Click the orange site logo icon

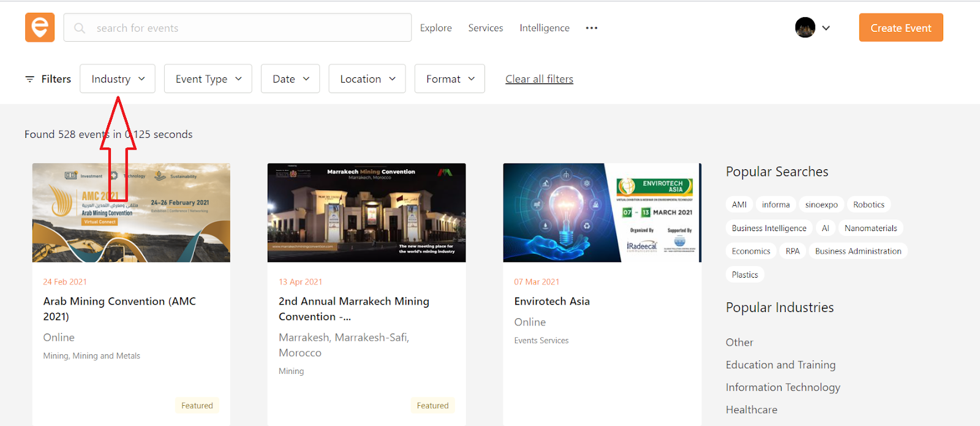[x=40, y=28]
